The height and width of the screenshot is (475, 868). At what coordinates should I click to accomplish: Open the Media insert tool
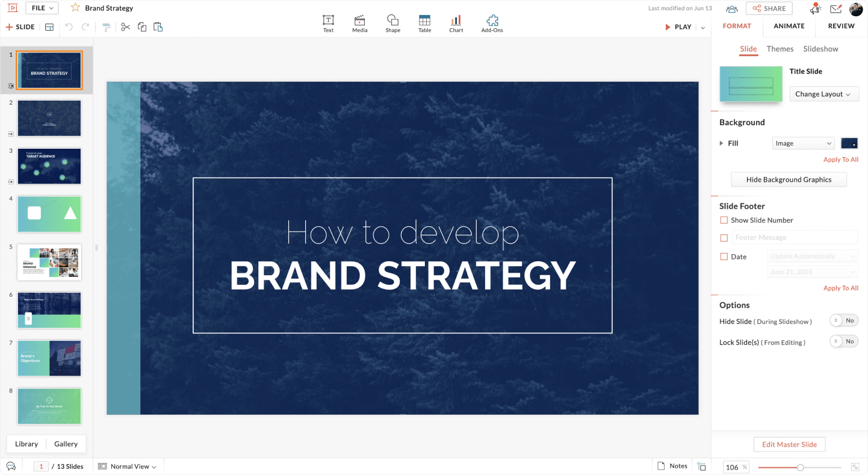(x=359, y=23)
